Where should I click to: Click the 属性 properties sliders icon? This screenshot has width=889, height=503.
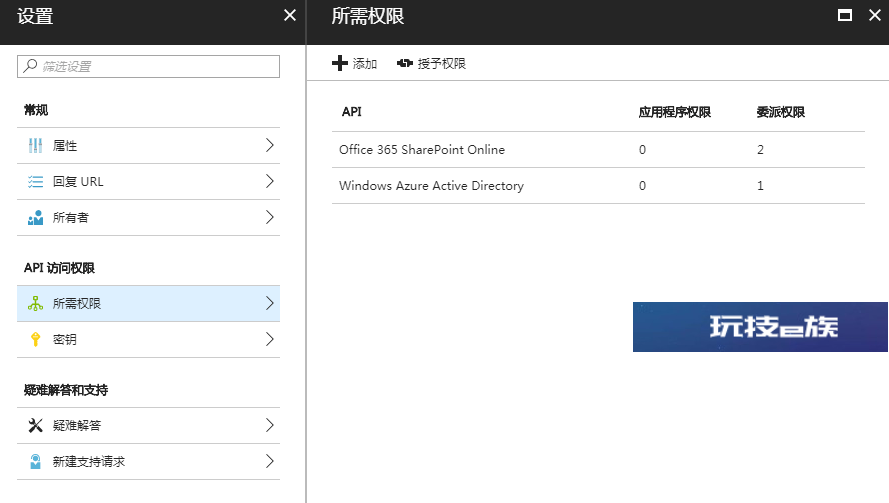(35, 146)
